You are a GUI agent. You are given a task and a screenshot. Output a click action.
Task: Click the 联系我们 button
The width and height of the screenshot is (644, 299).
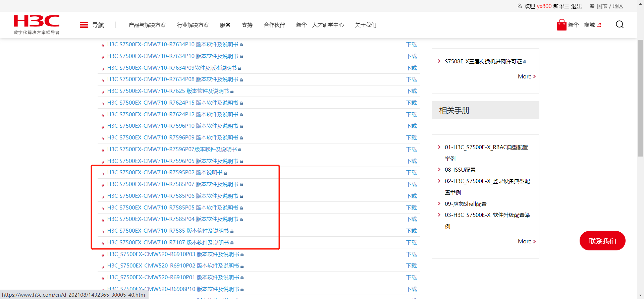point(602,241)
